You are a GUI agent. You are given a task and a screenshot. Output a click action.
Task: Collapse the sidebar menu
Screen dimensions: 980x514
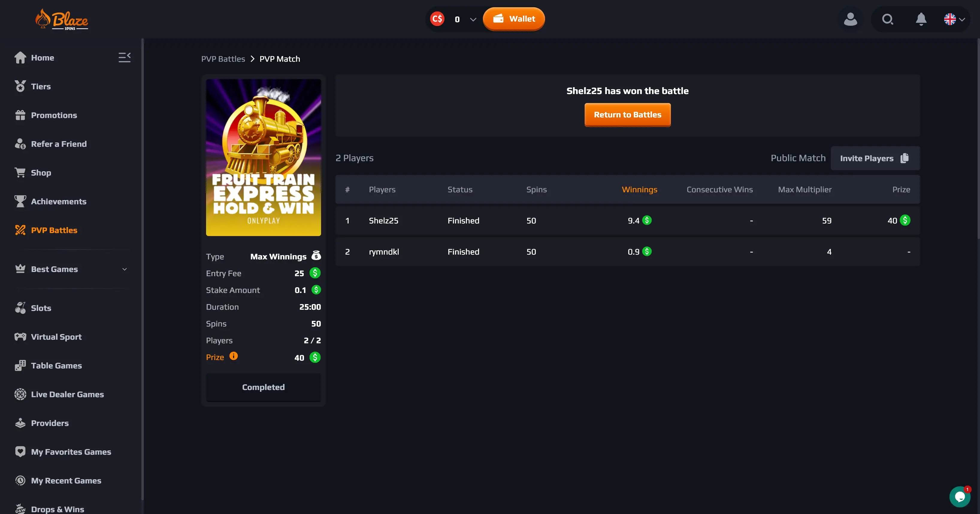(x=124, y=58)
